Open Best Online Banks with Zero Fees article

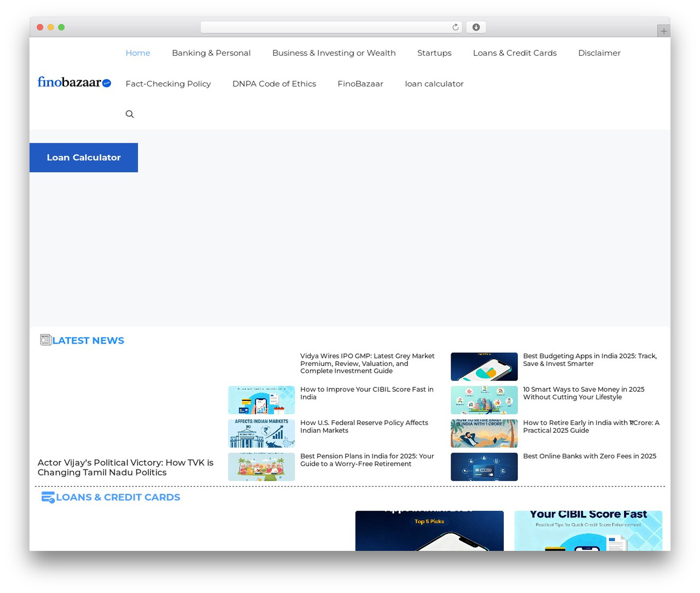tap(590, 456)
